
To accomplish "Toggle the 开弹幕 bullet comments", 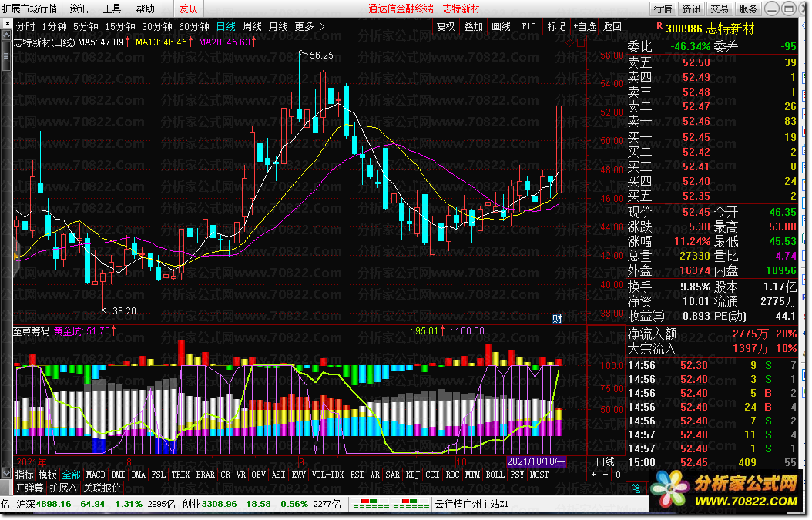I will [29, 488].
